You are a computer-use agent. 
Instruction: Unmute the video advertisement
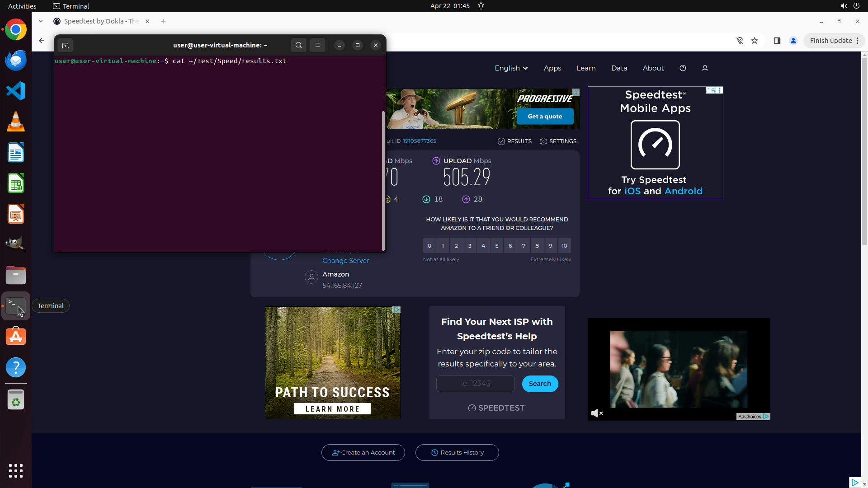pyautogui.click(x=597, y=413)
